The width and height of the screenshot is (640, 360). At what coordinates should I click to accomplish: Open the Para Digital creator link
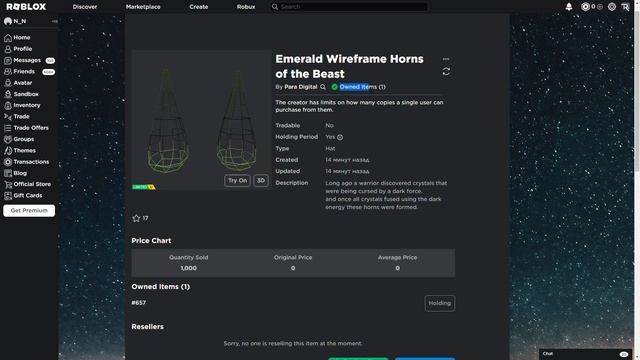point(300,87)
